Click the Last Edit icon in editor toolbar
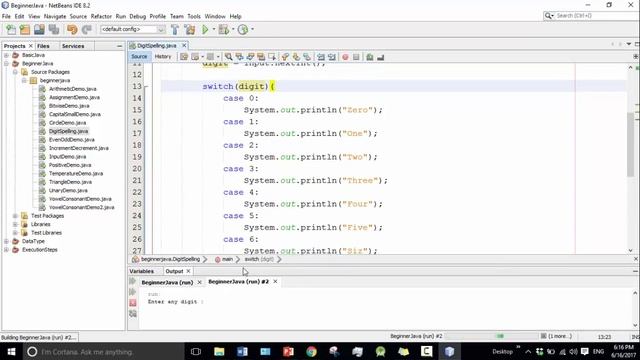 point(184,57)
